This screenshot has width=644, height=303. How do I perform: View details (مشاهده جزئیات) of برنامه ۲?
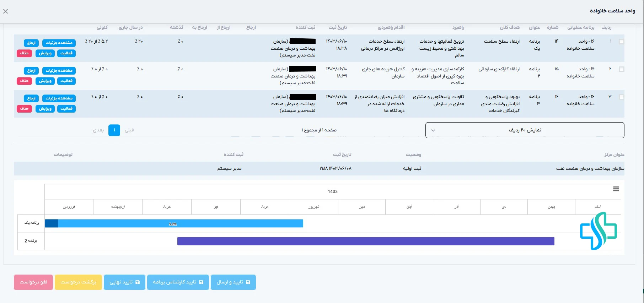coord(59,71)
